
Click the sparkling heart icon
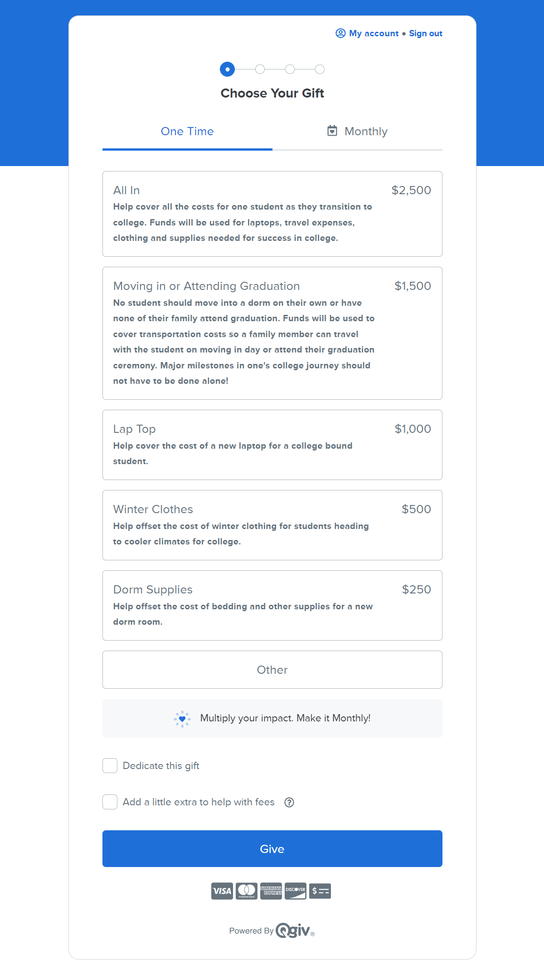tap(182, 719)
